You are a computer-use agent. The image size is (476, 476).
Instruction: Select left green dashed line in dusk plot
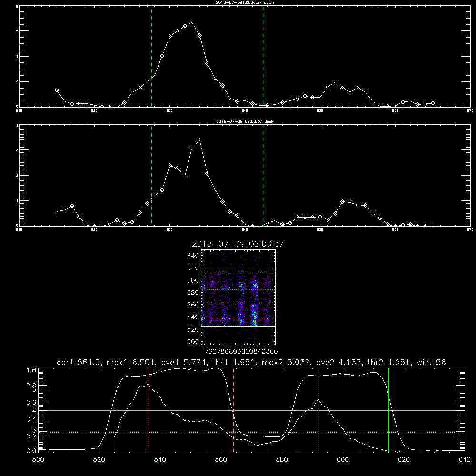(x=151, y=176)
